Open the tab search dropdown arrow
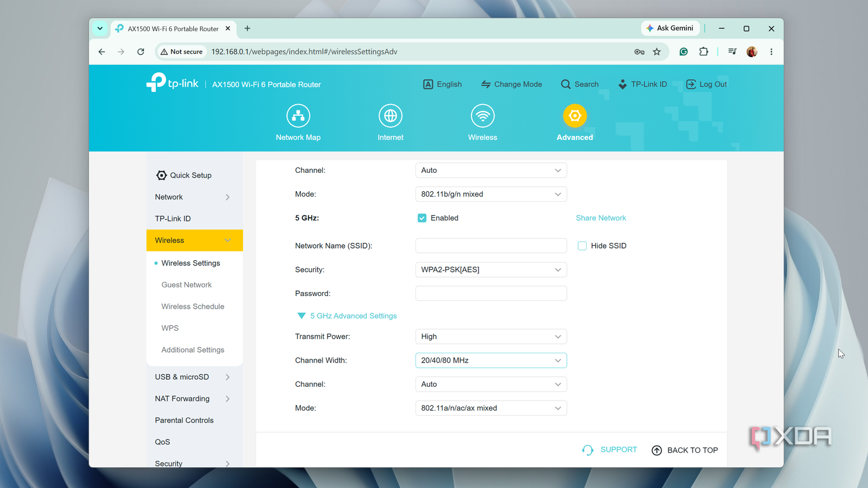868x488 pixels. click(x=100, y=28)
